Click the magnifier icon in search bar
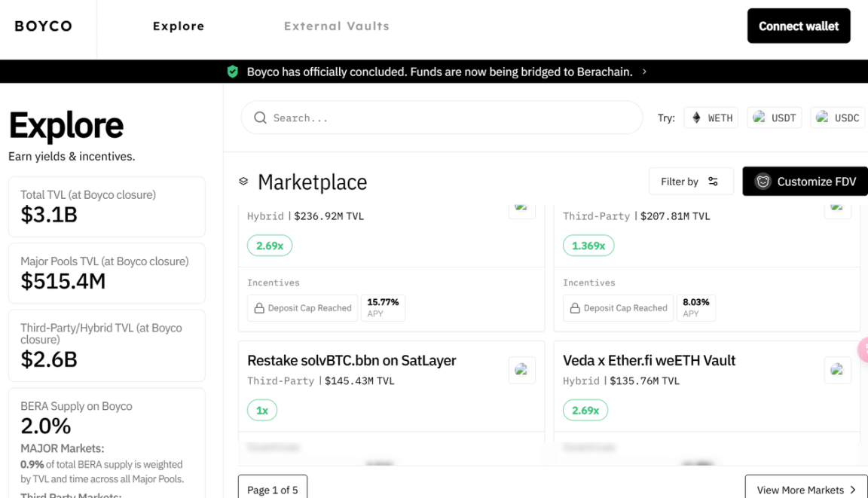Viewport: 868px width, 498px height. click(x=261, y=118)
